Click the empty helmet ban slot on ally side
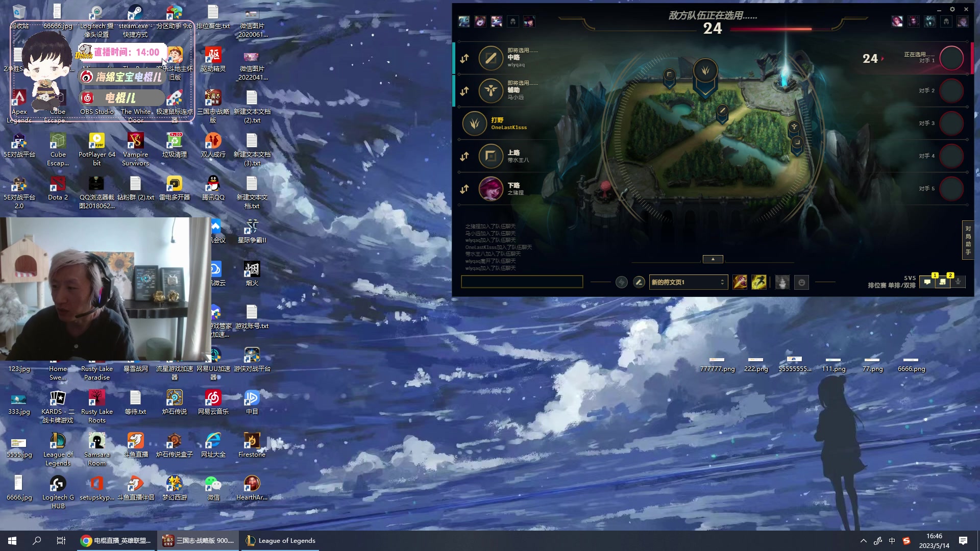This screenshot has width=980, height=551. pyautogui.click(x=513, y=21)
